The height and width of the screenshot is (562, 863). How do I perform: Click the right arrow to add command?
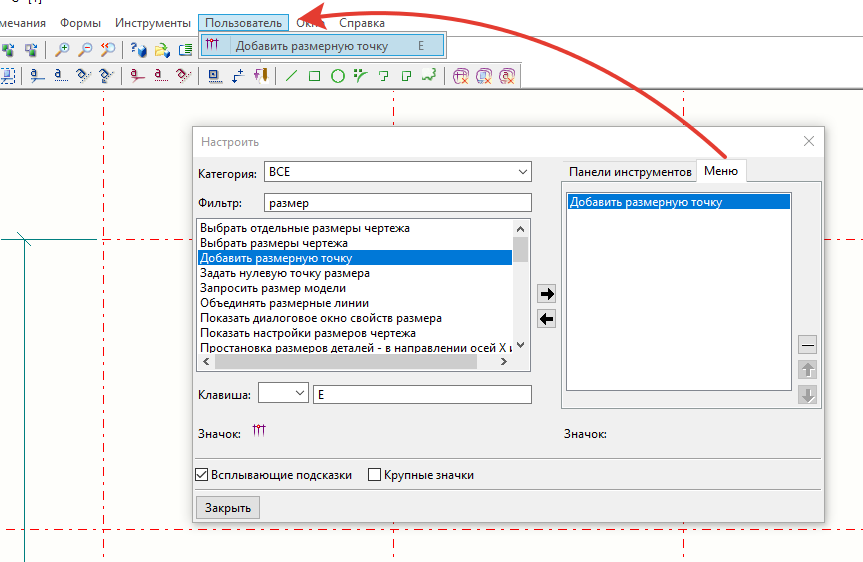547,294
